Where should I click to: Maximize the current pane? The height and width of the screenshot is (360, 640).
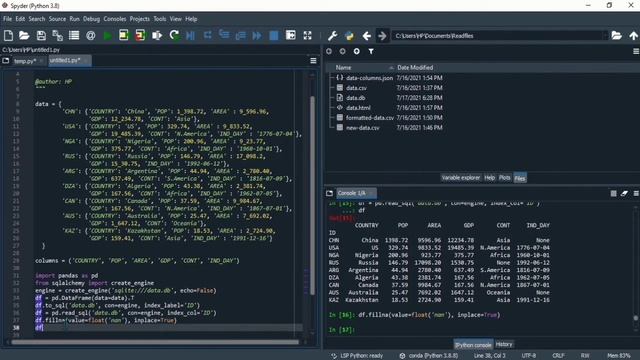[291, 36]
